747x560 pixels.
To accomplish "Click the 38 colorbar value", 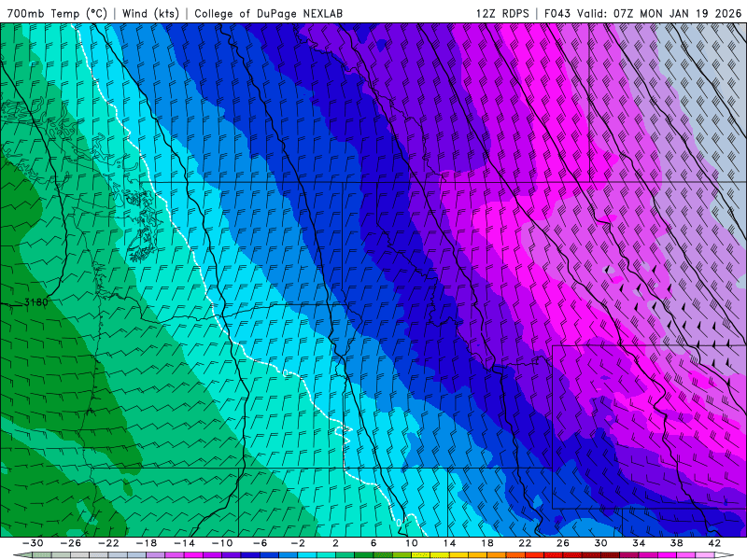I will [676, 543].
